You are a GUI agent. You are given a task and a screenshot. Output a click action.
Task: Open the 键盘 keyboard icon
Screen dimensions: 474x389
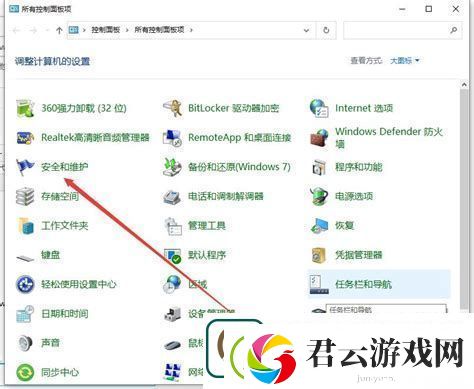click(25, 258)
